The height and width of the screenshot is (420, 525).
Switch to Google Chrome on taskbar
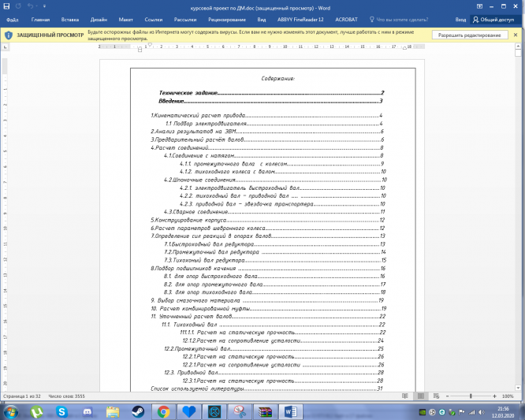163,412
